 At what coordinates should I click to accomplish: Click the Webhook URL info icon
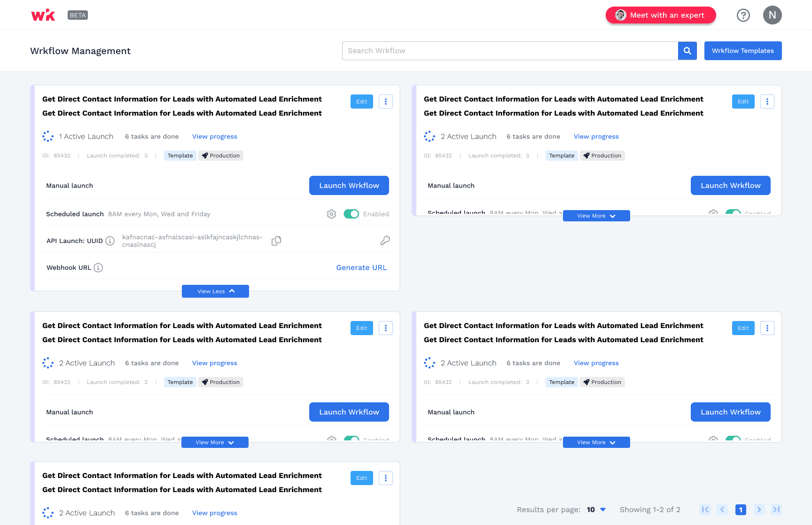coord(98,267)
